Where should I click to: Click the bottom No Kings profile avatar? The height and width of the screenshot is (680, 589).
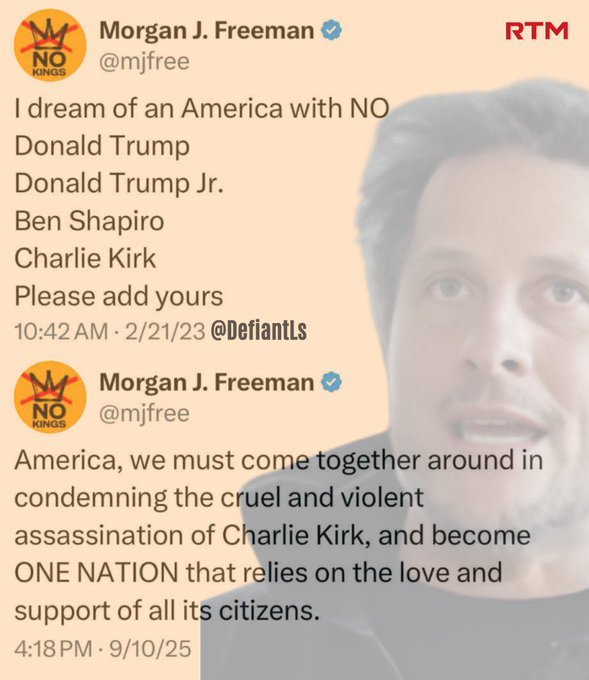[50, 397]
